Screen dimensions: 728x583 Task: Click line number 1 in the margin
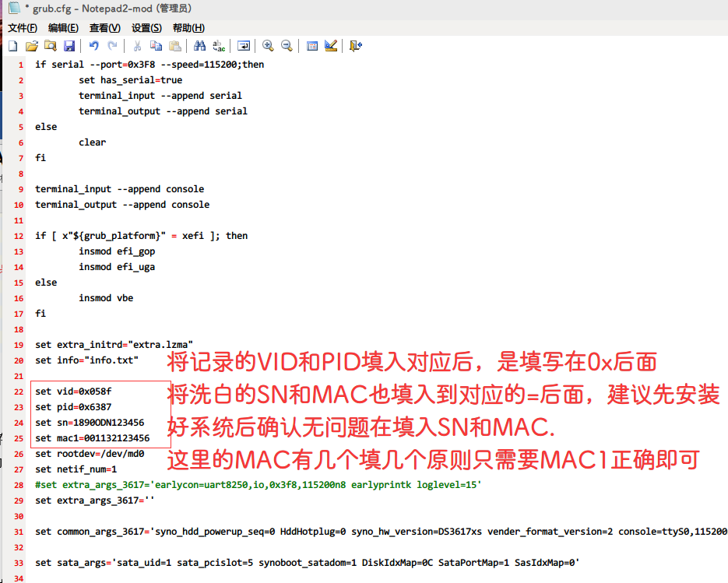point(21,65)
